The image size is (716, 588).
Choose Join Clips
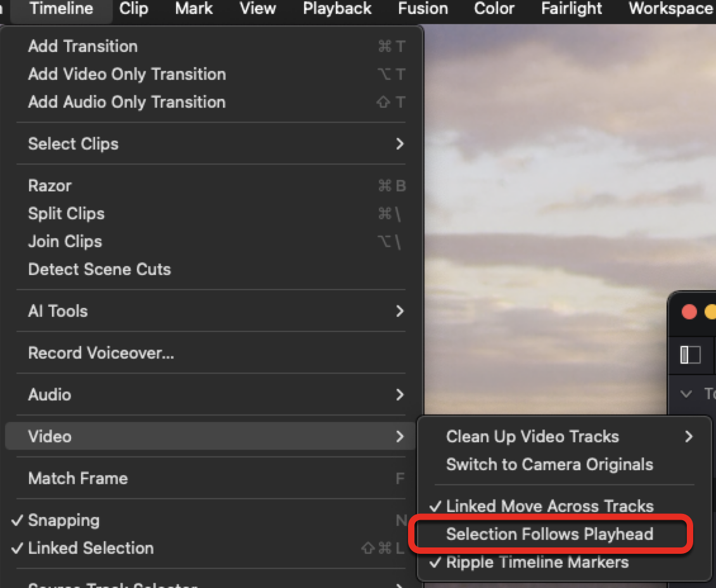coord(210,241)
